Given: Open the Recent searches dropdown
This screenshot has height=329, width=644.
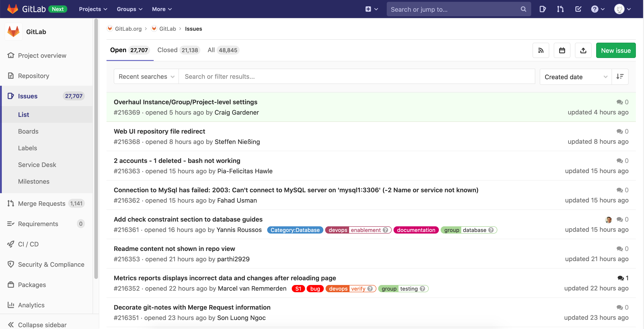Looking at the screenshot, I should tap(146, 76).
